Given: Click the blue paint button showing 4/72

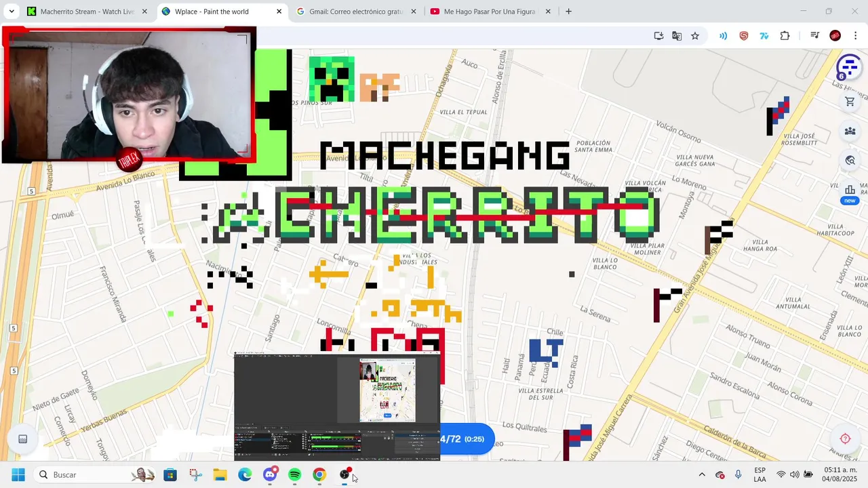Looking at the screenshot, I should tap(467, 439).
